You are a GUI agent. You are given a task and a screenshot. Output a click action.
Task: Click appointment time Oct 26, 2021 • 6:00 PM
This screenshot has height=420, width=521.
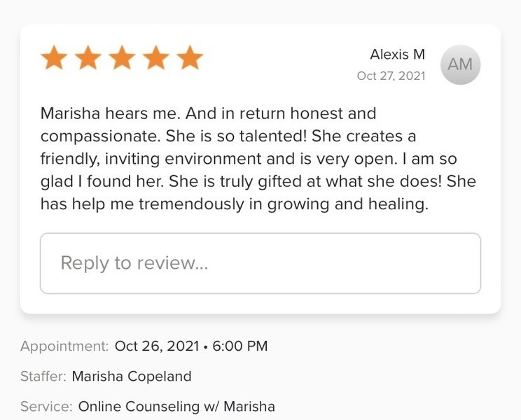(191, 346)
